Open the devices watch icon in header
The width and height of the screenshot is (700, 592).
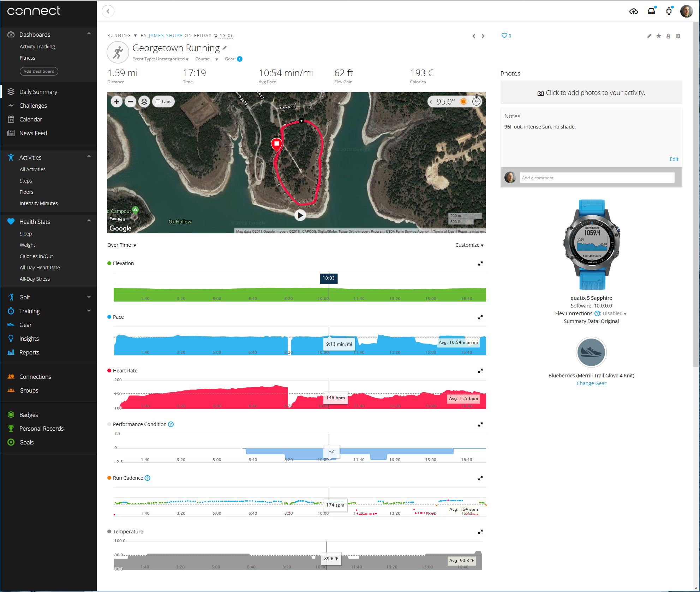[669, 11]
